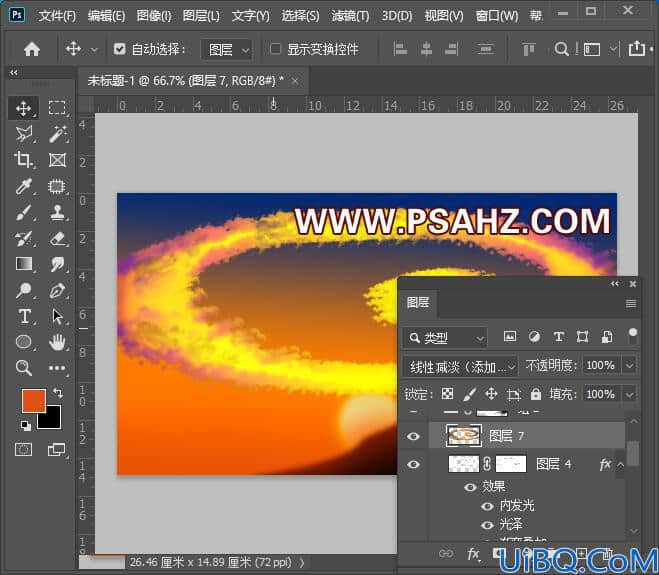Select the Eraser tool
This screenshot has width=659, height=575.
pos(57,238)
